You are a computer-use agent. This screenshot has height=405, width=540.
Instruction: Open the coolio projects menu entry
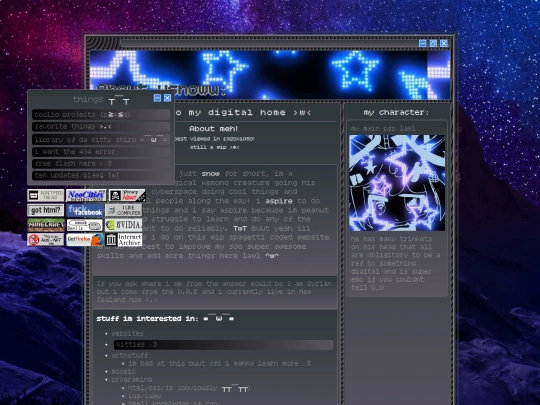(101, 115)
